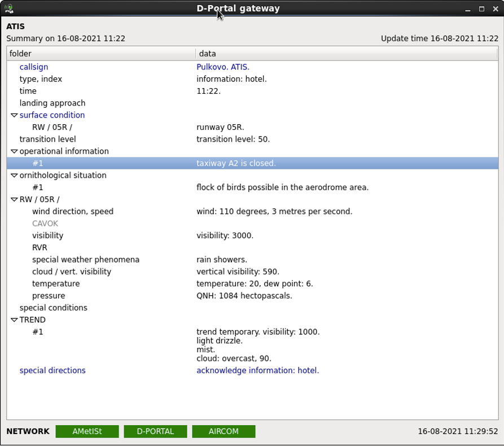This screenshot has width=504, height=446.
Task: Collapse the RW / 05R / weather node
Action: pos(14,199)
